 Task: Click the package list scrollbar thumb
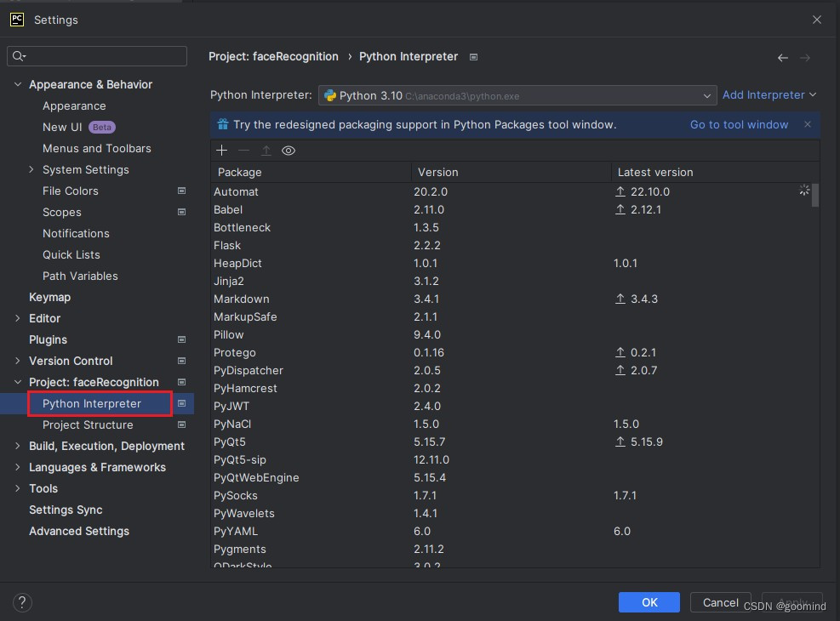tap(815, 195)
